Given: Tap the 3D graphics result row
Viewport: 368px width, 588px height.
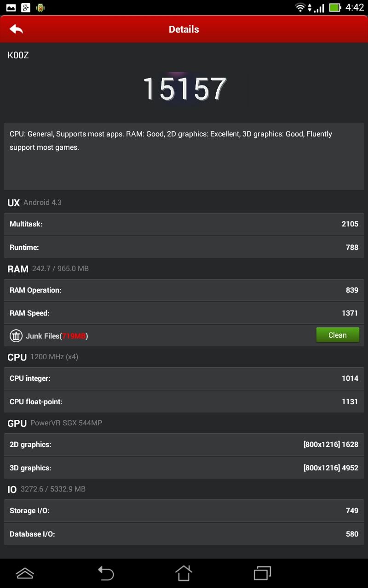Looking at the screenshot, I should click(184, 468).
